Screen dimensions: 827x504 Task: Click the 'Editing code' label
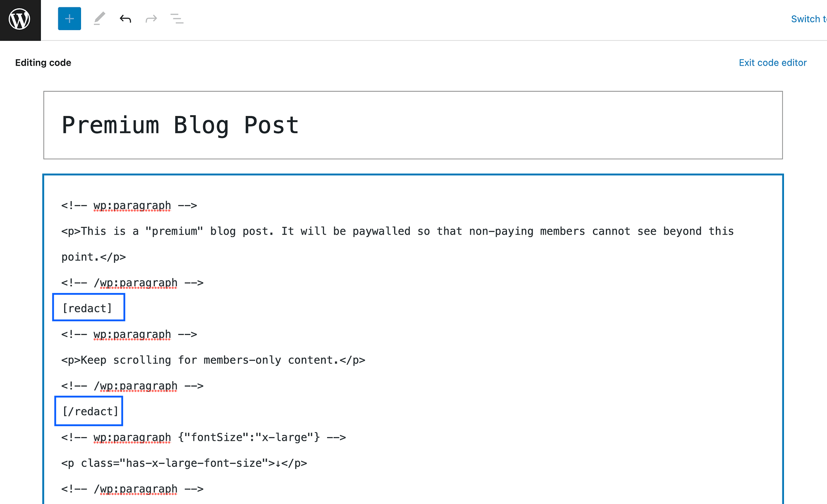pyautogui.click(x=43, y=62)
